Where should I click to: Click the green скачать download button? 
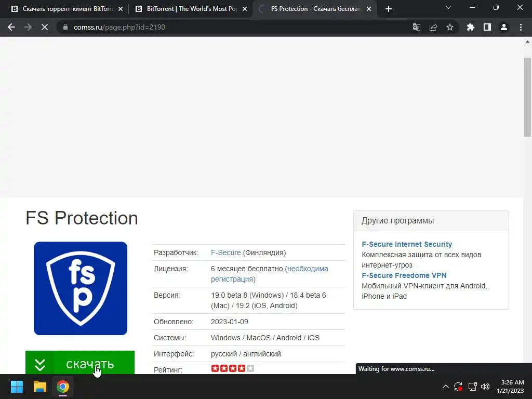pos(80,362)
